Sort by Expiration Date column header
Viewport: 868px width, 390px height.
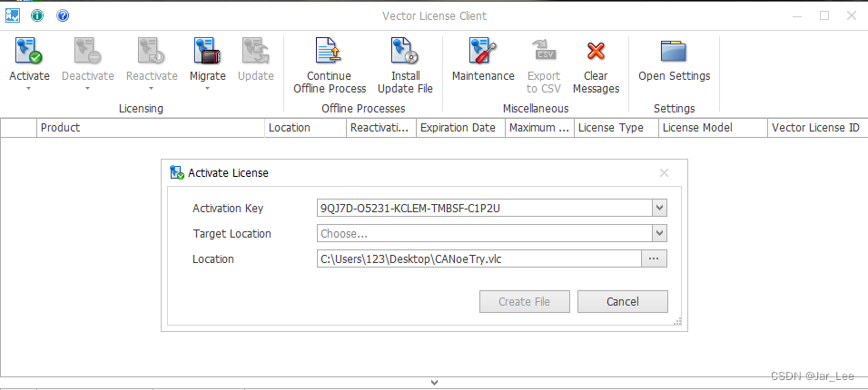[460, 128]
